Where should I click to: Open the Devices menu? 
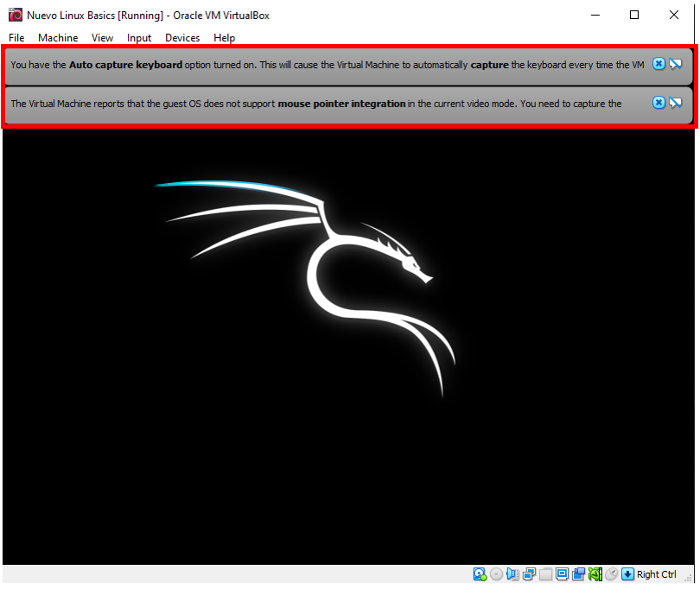(x=182, y=38)
